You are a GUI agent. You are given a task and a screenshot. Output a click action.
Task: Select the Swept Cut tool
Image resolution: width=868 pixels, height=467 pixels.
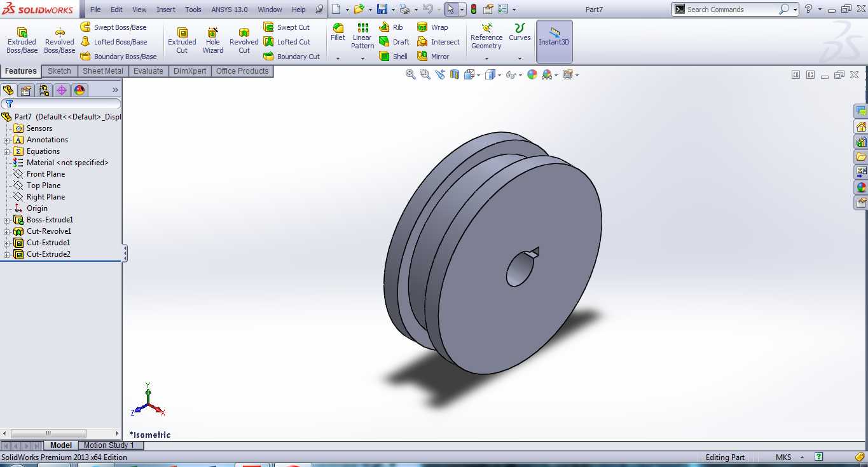pos(287,27)
